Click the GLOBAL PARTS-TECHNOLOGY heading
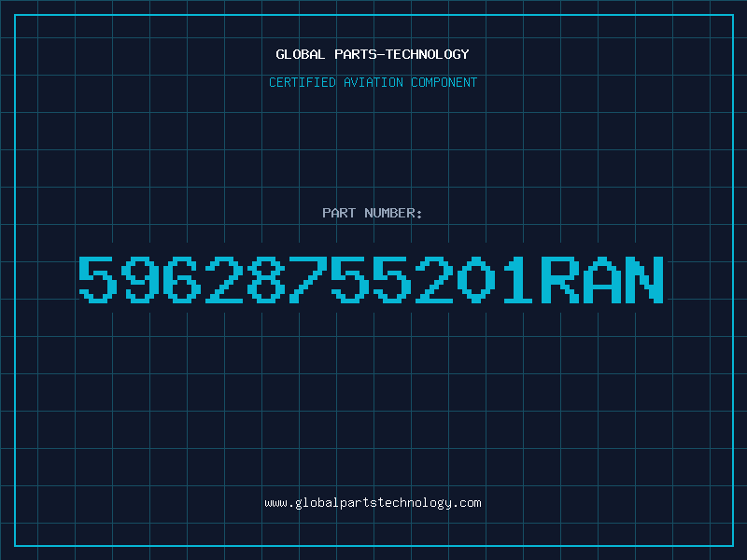This screenshot has width=747, height=560. pos(373,54)
